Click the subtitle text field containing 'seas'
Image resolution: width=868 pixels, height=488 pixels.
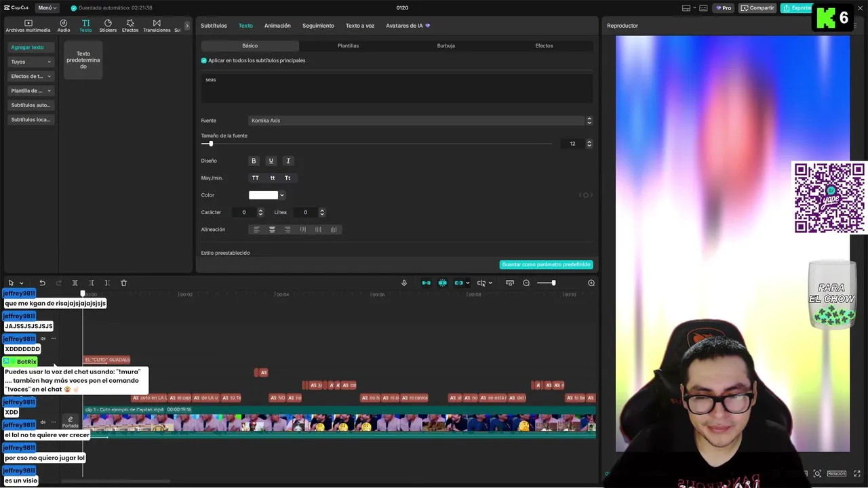[397, 88]
